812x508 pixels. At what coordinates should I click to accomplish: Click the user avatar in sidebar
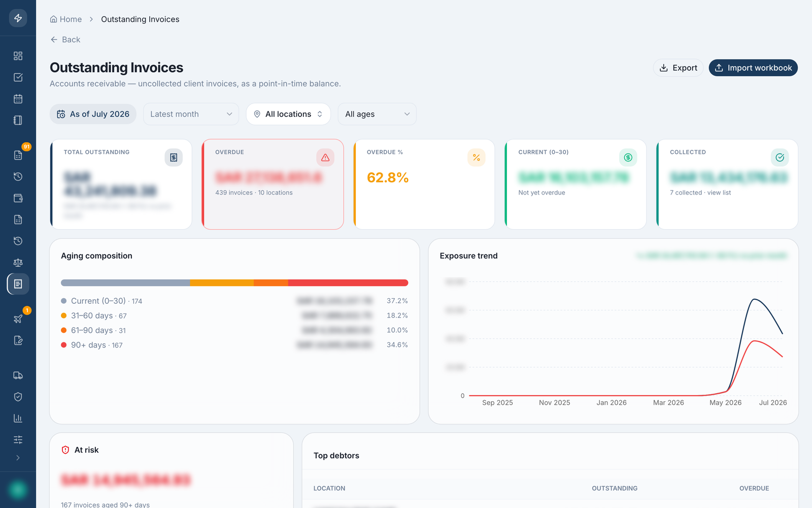click(x=18, y=490)
